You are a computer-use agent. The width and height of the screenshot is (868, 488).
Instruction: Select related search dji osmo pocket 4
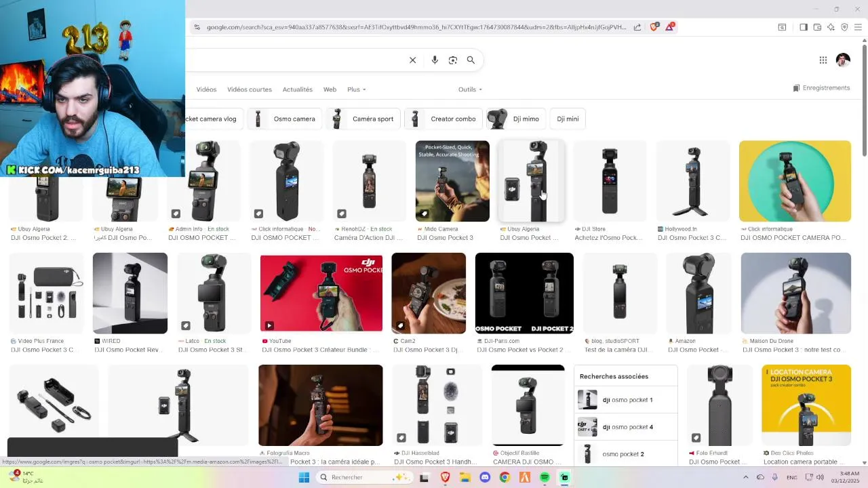(625, 427)
